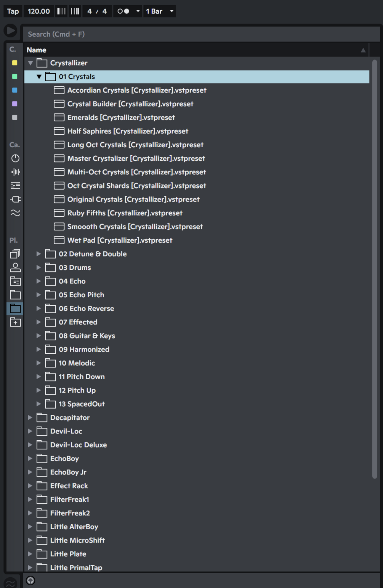Viewport: 383px width, 588px height.
Task: Expand the Little Plate folder
Action: coord(30,554)
